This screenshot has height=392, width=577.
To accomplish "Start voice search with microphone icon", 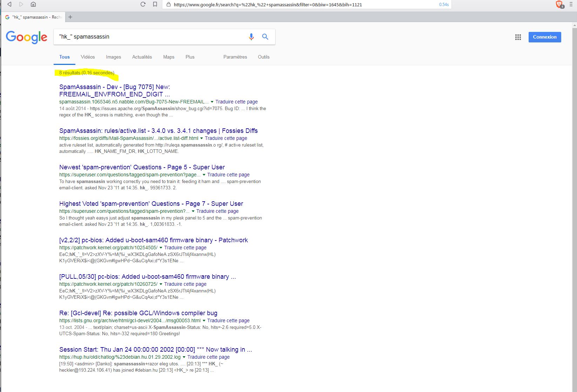I will (x=251, y=37).
